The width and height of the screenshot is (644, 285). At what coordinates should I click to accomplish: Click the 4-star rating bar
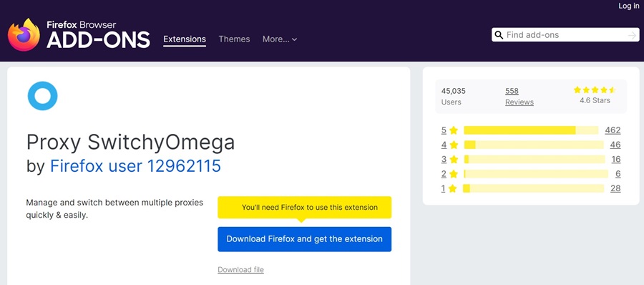(x=534, y=145)
